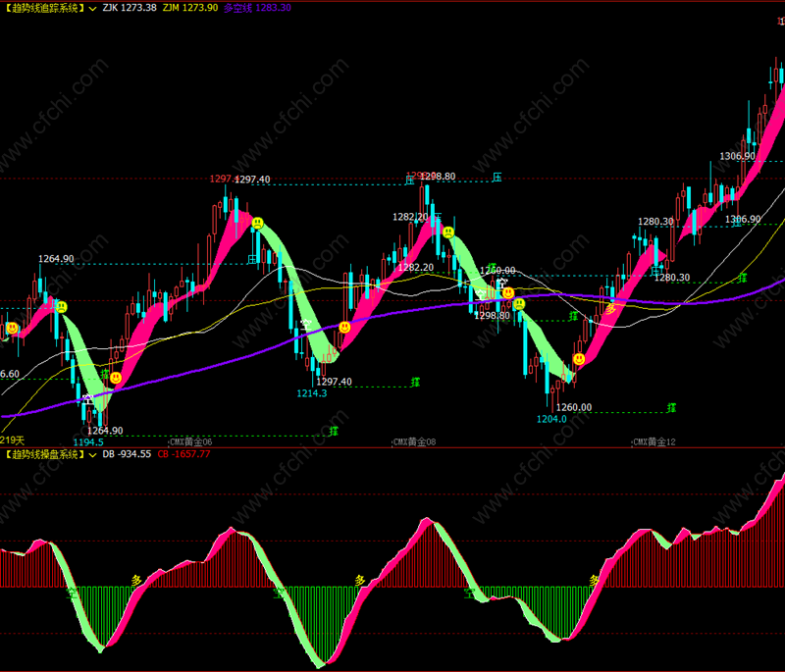This screenshot has width=785, height=672.
Task: Click the smiley face above the 1204.0 low
Action: (579, 359)
